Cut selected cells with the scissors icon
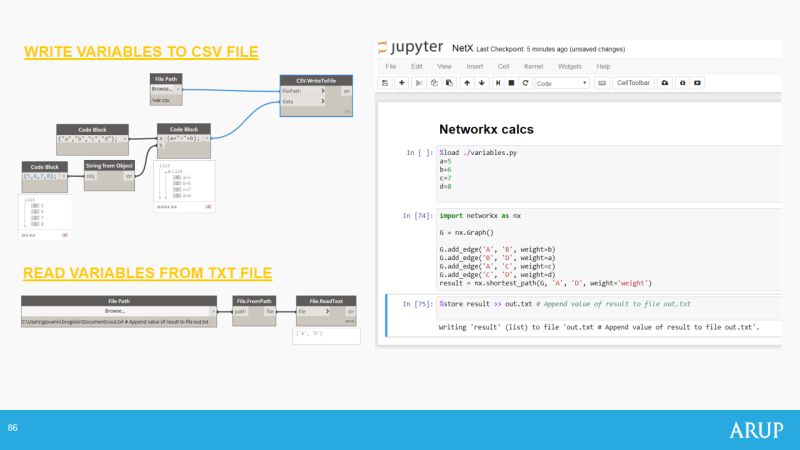The height and width of the screenshot is (450, 800). (419, 83)
